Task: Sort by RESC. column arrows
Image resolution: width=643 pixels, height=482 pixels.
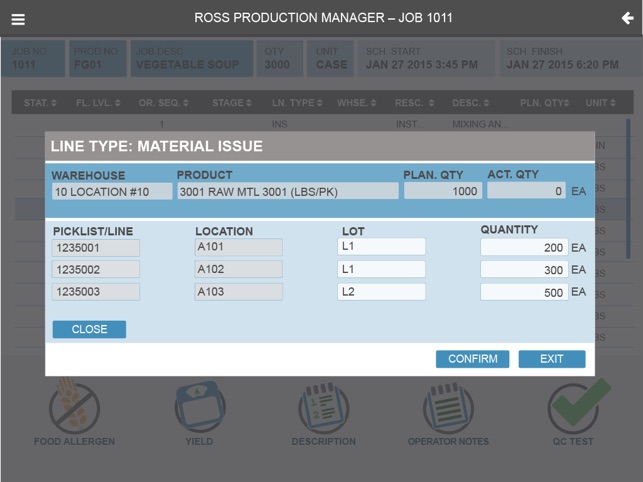Action: (x=431, y=103)
